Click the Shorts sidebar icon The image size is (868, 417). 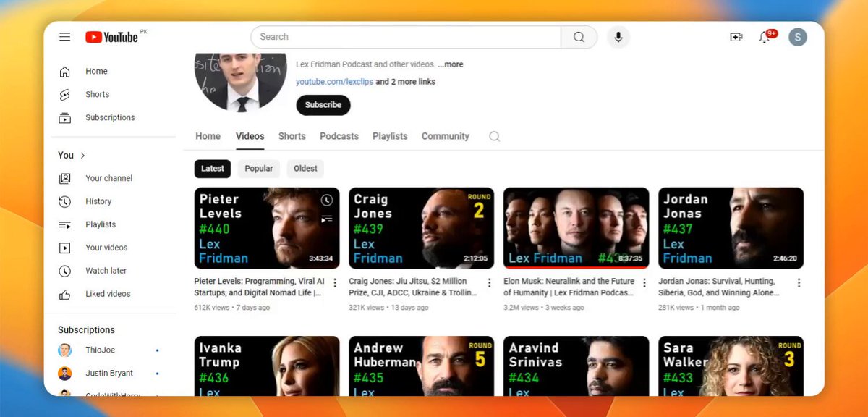[x=65, y=95]
